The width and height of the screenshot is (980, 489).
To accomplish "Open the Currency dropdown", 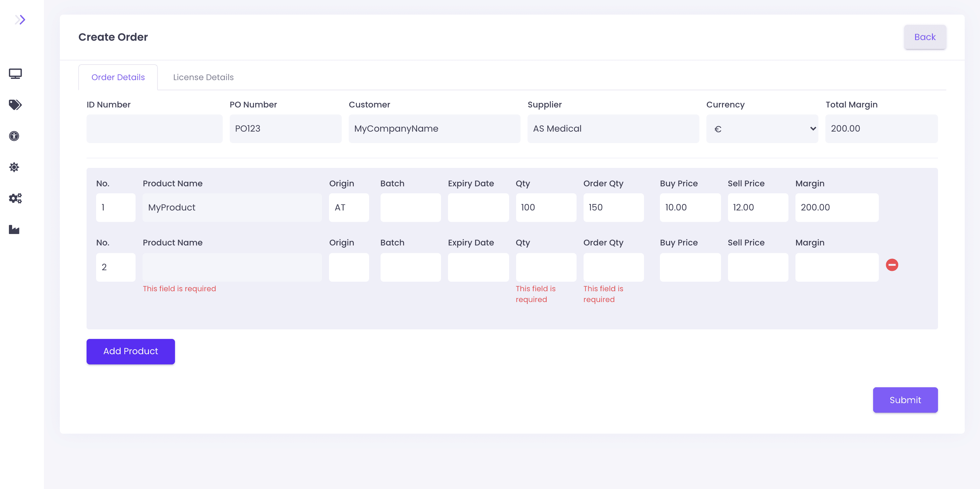I will point(762,129).
